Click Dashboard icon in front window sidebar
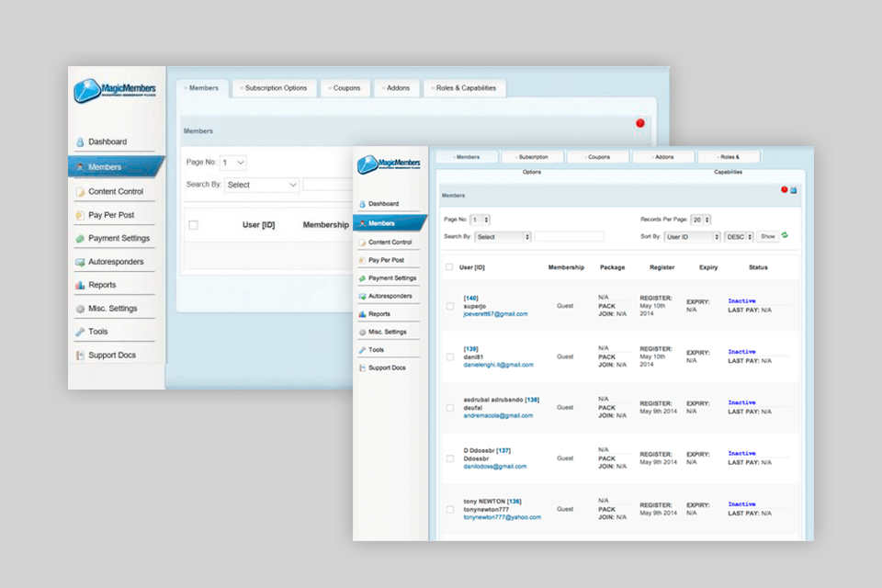The width and height of the screenshot is (882, 588). [362, 204]
